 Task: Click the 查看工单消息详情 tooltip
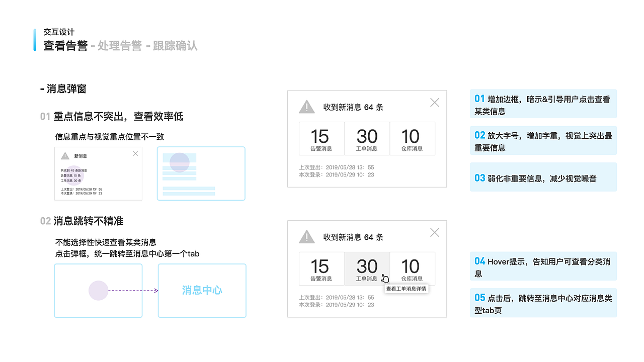point(407,289)
